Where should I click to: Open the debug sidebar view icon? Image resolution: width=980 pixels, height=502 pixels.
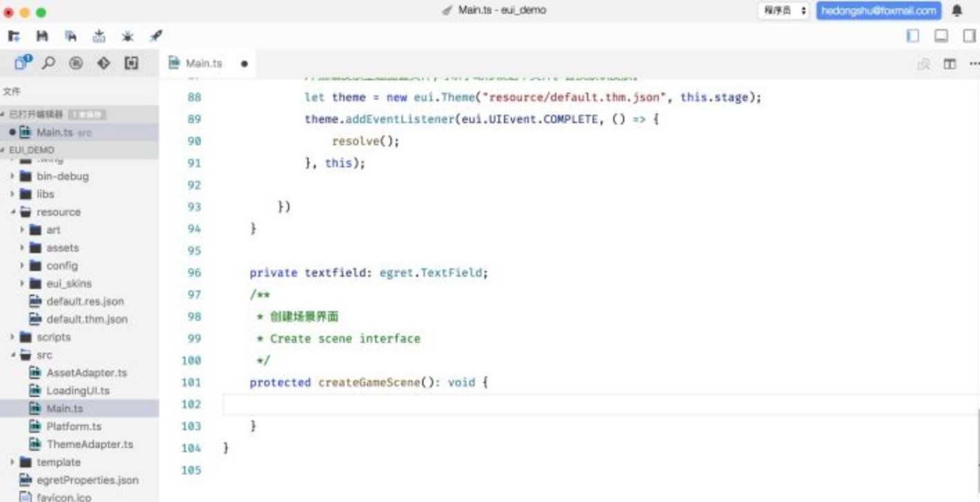tap(76, 63)
